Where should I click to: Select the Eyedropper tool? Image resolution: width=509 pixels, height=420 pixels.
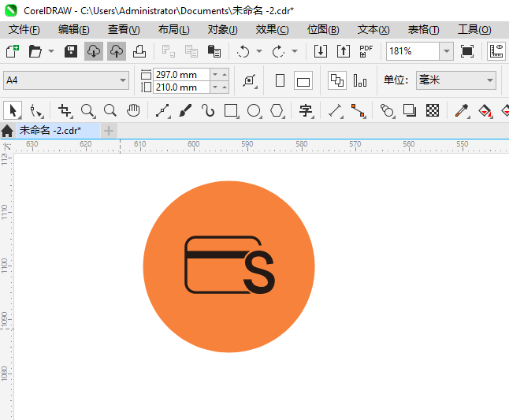(x=463, y=110)
